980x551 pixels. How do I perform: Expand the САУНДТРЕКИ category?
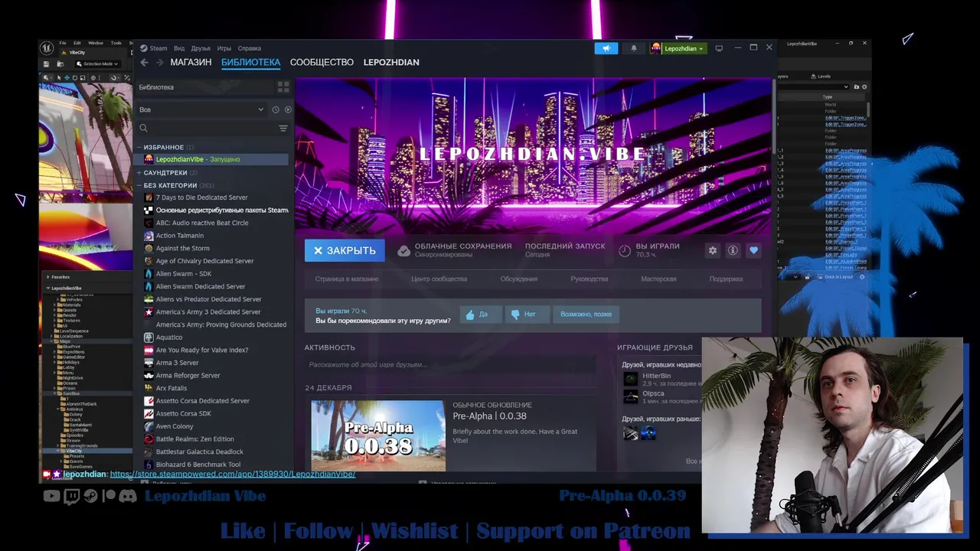(x=139, y=173)
